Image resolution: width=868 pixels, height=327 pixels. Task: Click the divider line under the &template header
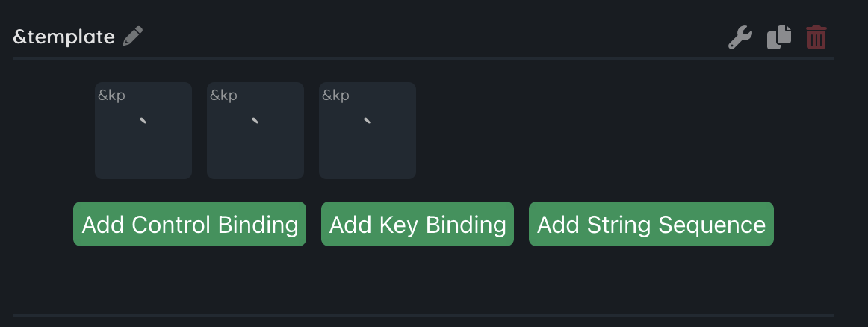pyautogui.click(x=423, y=57)
